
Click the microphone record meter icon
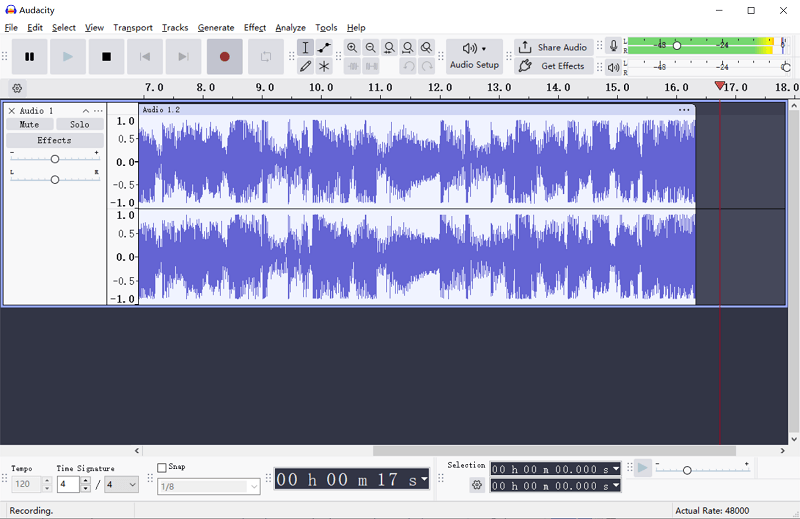pyautogui.click(x=614, y=46)
